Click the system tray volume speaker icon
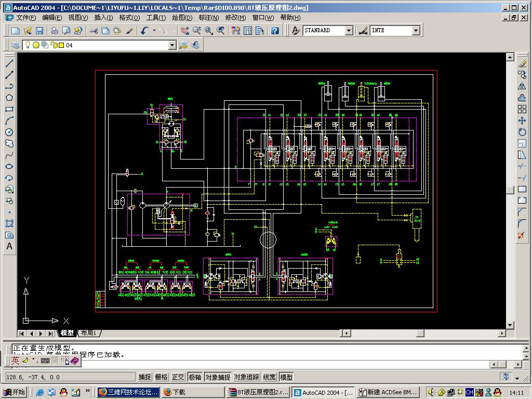Viewport: 532px width, 399px height. (431, 392)
